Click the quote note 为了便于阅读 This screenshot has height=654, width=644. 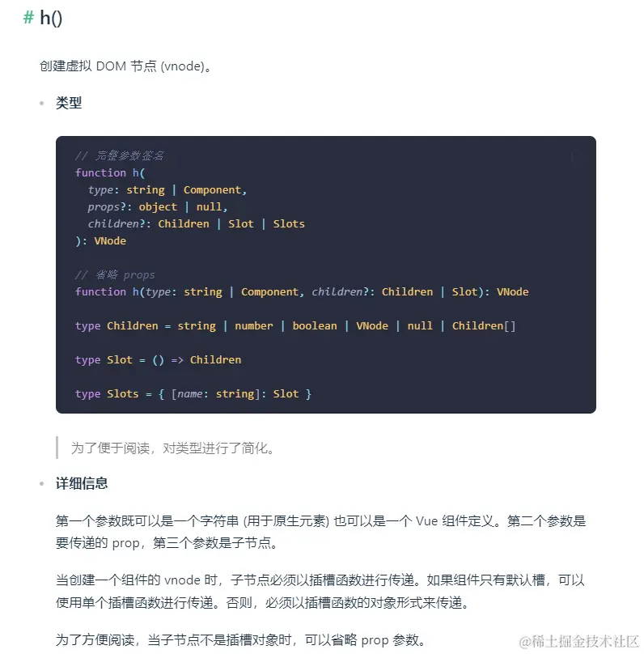point(172,448)
